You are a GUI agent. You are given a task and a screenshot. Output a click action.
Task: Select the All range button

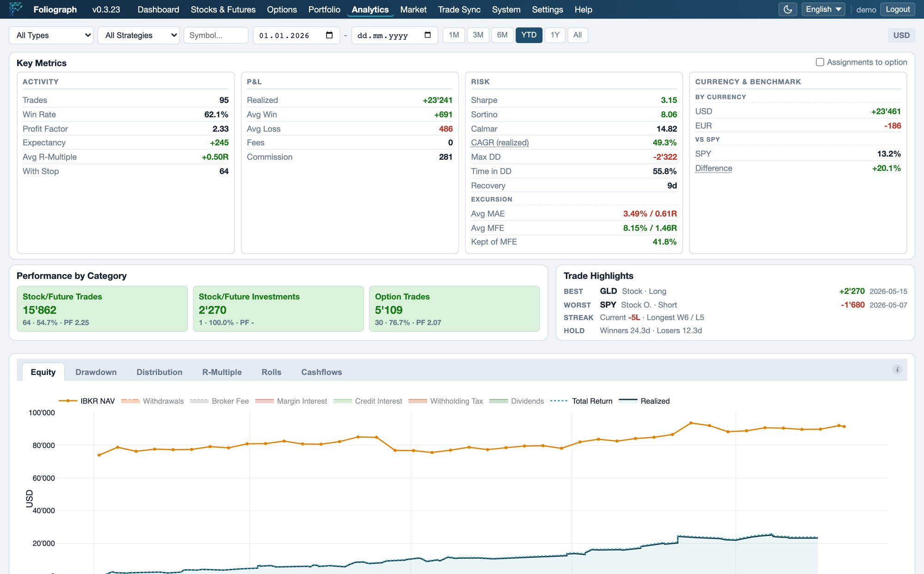click(x=577, y=35)
